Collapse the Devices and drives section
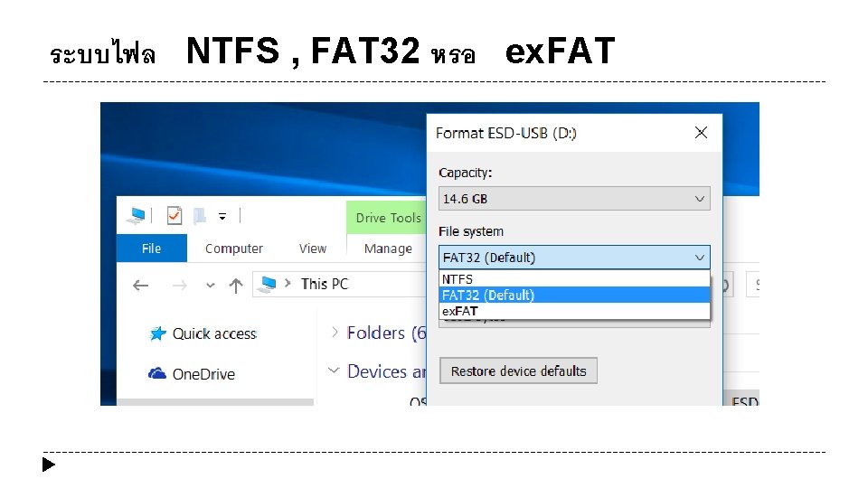This screenshot has height=488, width=868. pos(335,371)
